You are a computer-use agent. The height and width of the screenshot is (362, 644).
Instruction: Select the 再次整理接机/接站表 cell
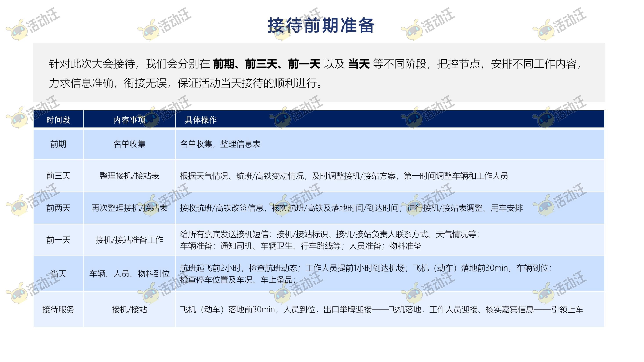[x=130, y=208]
